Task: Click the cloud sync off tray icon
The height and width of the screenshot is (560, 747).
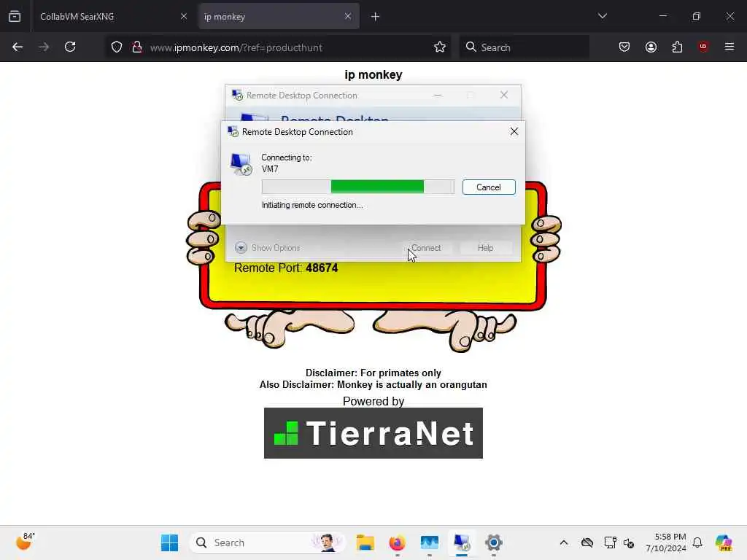Action: 587,542
